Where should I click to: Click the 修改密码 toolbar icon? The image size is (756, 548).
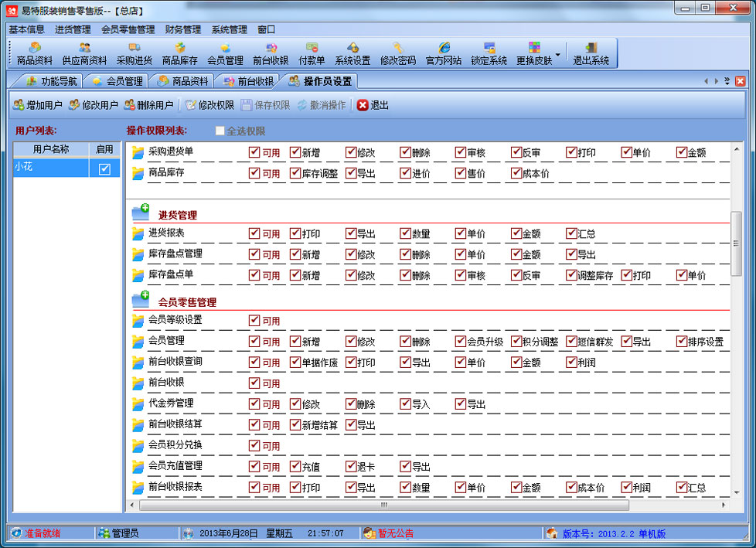click(x=398, y=53)
